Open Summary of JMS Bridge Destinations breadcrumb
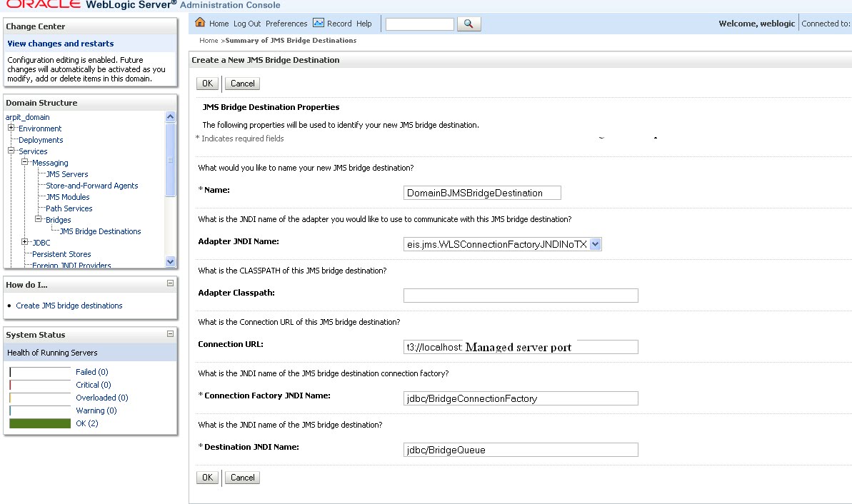 pos(291,41)
